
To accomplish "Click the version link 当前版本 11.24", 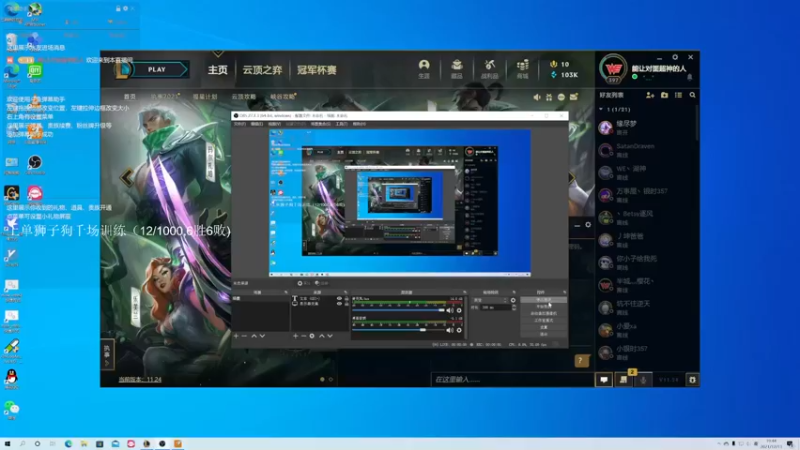I will click(140, 380).
